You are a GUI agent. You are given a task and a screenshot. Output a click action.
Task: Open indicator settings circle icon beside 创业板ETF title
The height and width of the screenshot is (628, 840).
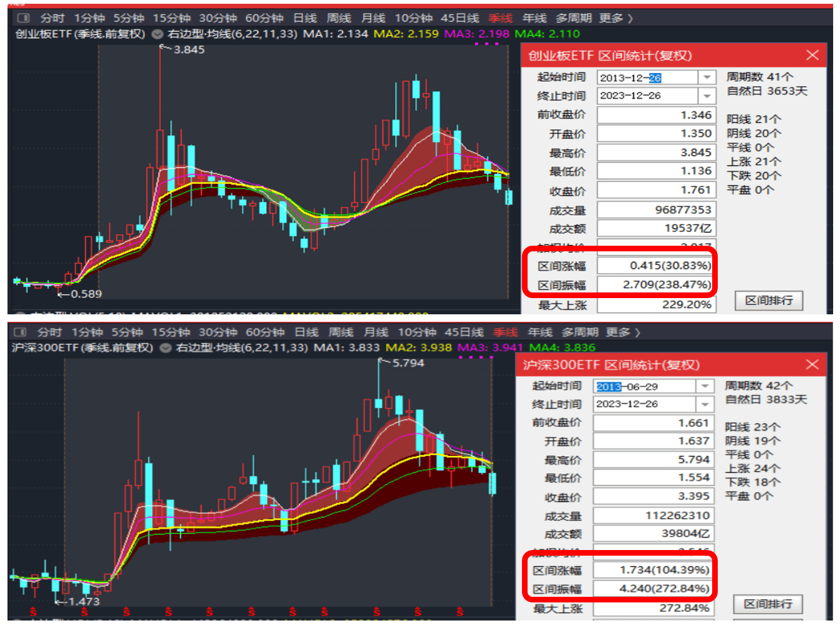coord(157,34)
